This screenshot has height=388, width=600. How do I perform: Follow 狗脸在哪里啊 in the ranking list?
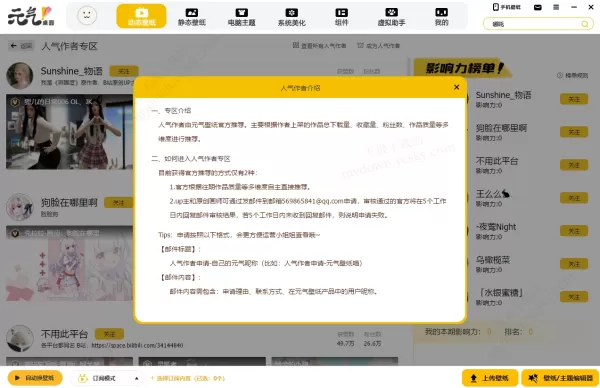[x=574, y=132]
